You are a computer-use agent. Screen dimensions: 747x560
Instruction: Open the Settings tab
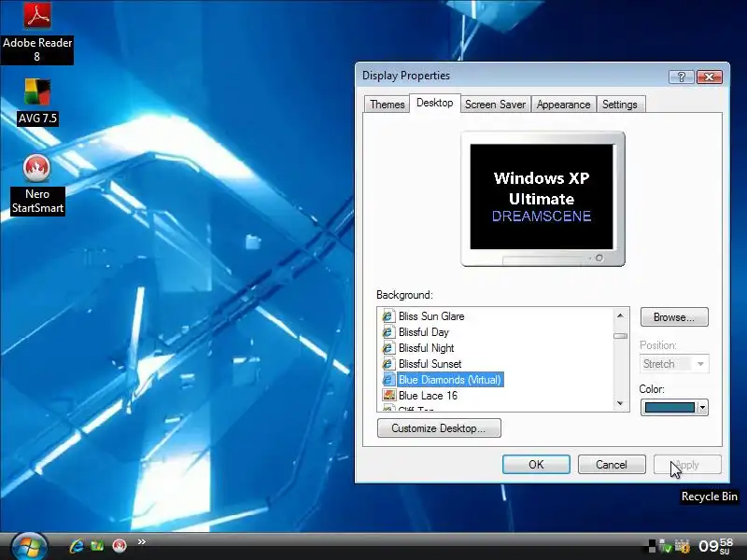pos(620,105)
